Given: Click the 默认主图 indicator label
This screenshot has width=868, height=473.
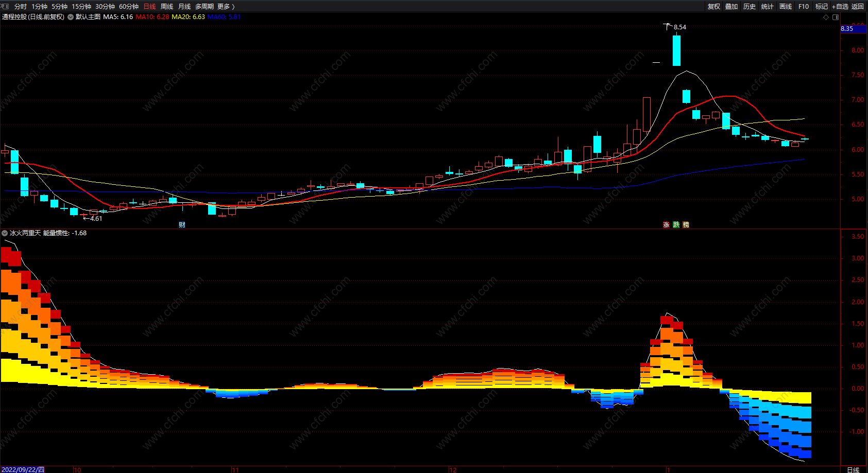Looking at the screenshot, I should (88, 17).
